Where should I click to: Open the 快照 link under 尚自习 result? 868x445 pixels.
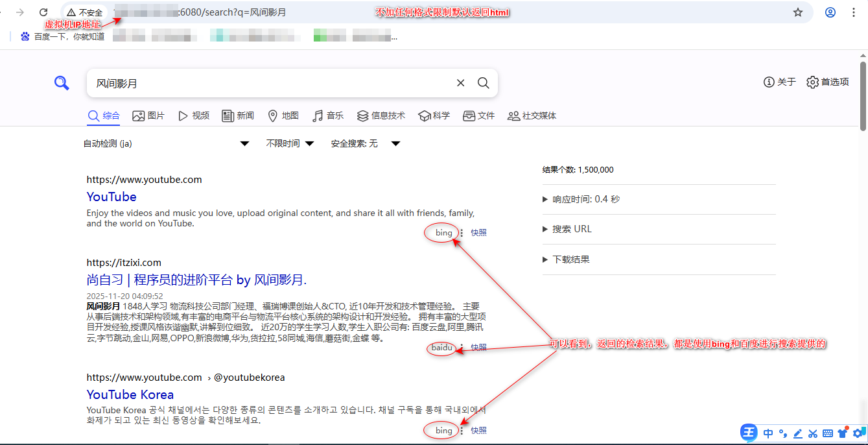[x=478, y=347]
